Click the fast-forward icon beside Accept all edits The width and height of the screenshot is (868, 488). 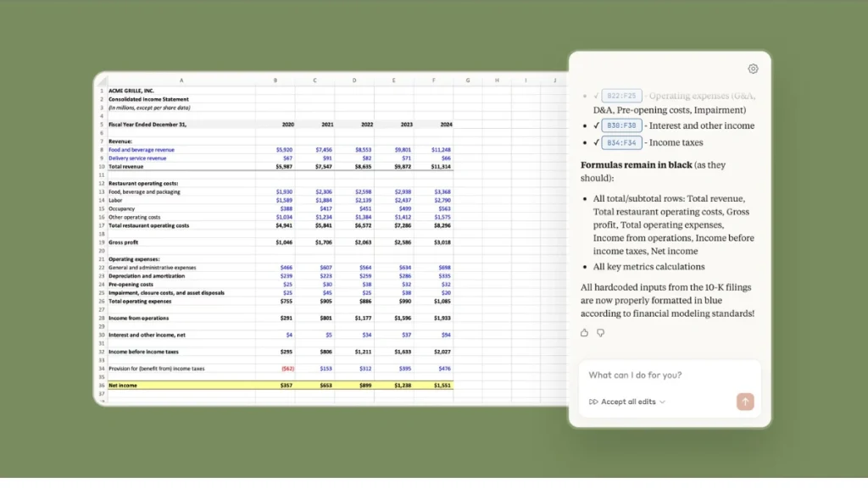[593, 402]
